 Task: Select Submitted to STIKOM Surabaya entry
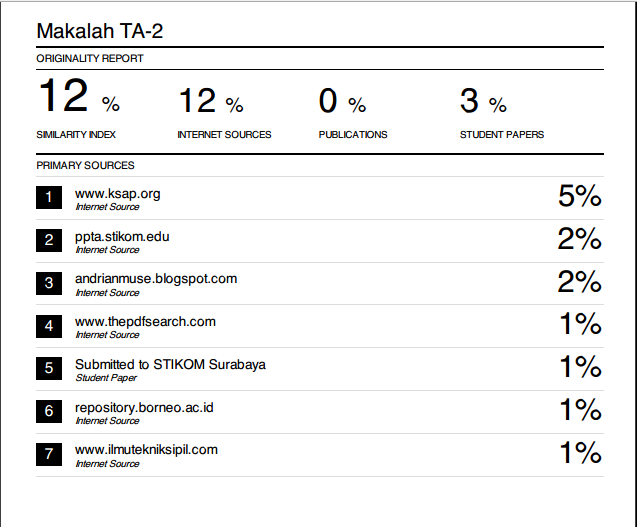pos(170,365)
